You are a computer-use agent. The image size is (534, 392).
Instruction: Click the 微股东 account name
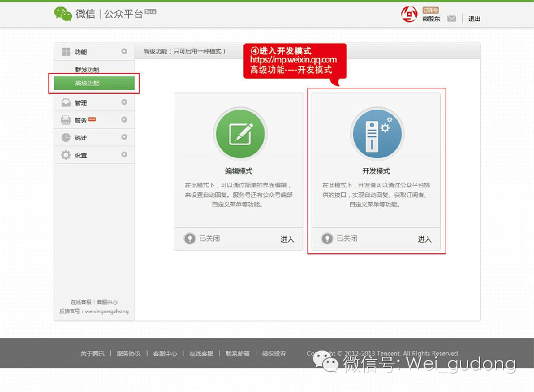(431, 19)
